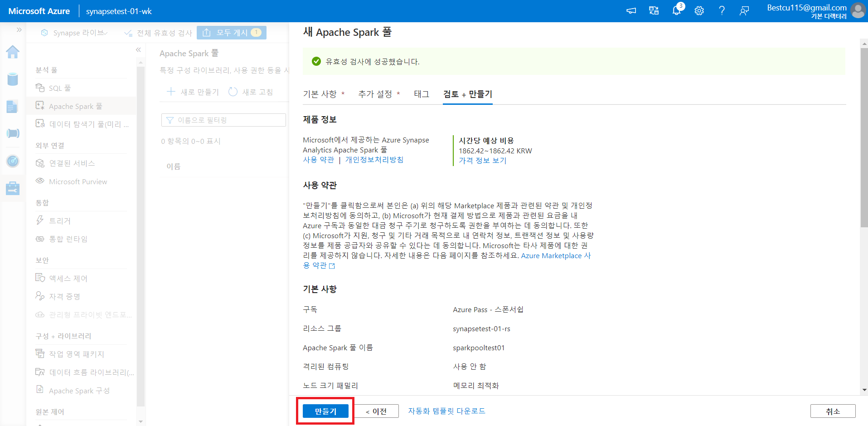Open the Azure Marketplace 사용 약관 link

tap(556, 256)
